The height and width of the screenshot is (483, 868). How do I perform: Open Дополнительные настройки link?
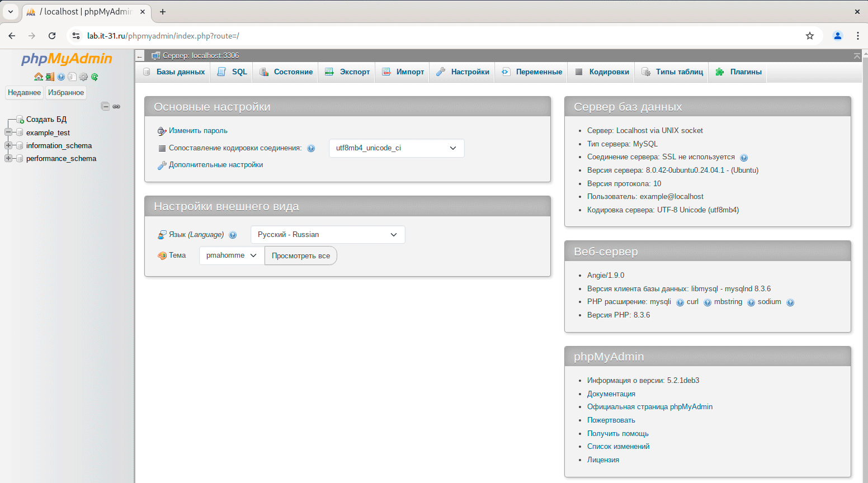(216, 165)
